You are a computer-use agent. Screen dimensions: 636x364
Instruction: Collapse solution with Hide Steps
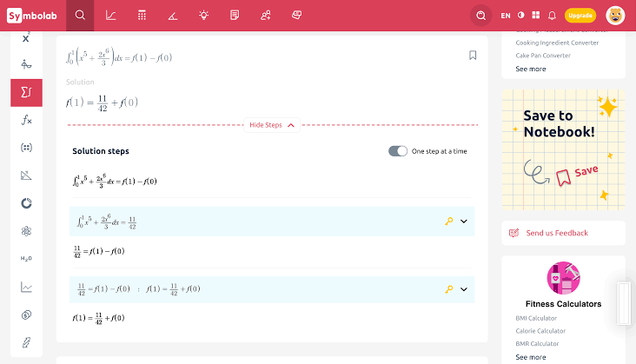pos(272,125)
